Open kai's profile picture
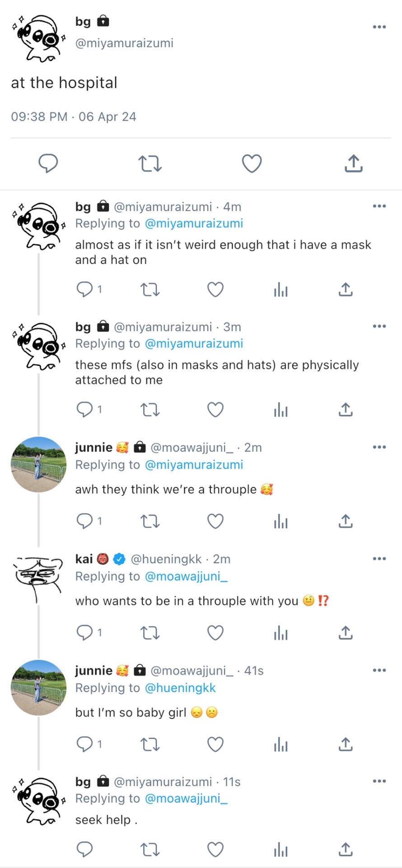This screenshot has height=868, width=402. click(x=38, y=576)
